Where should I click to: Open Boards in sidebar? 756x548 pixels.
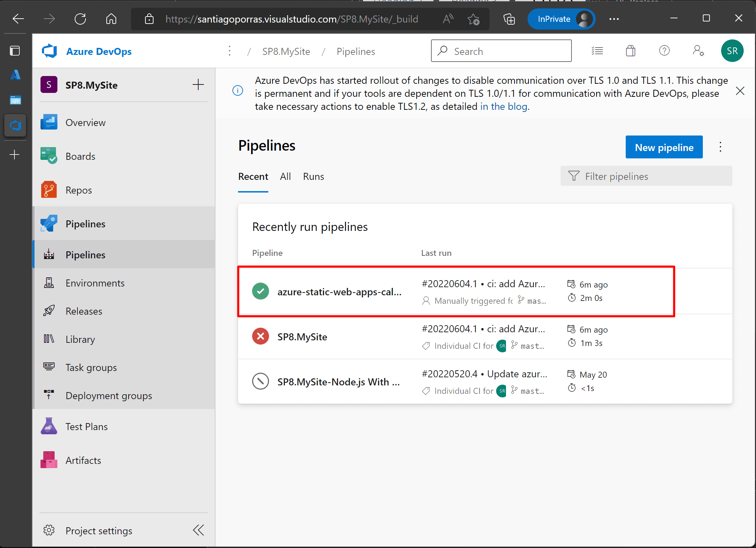click(124, 156)
